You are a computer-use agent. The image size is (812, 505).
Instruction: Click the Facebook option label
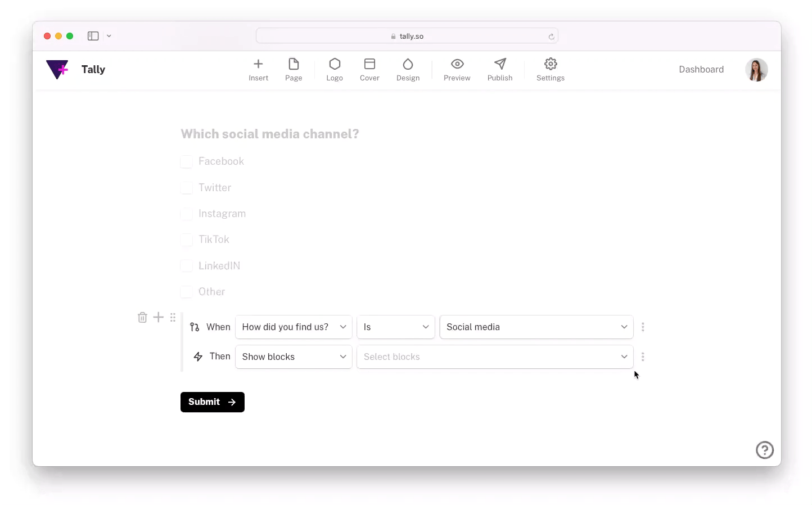coord(221,161)
